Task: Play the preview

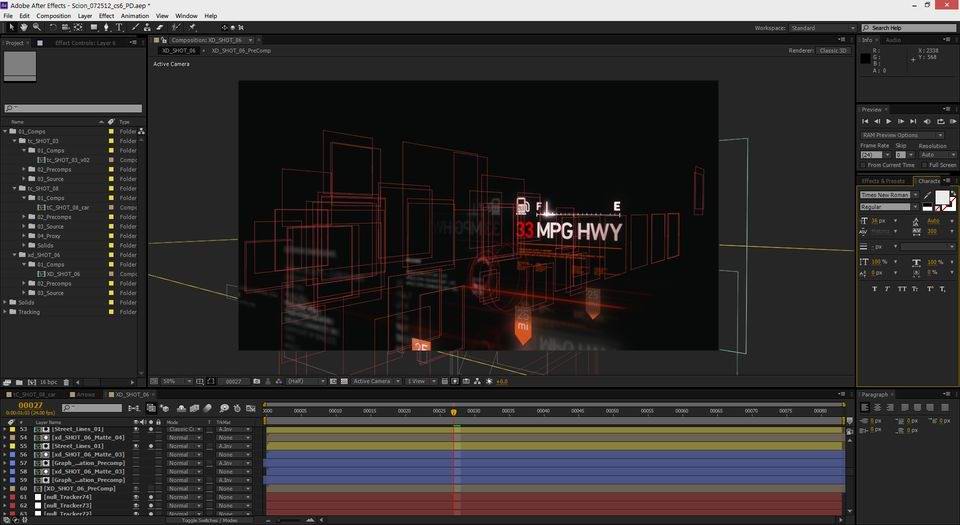Action: 889,121
